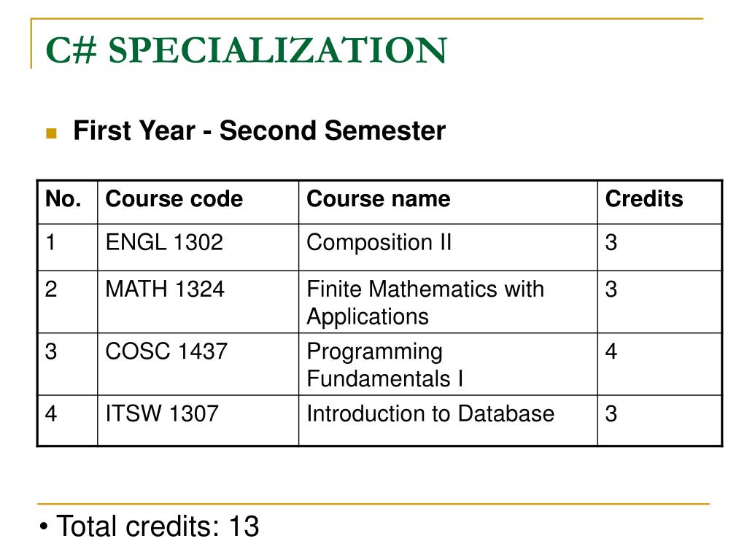The image size is (747, 560).
Task: Click the Course name column header
Action: tap(448, 202)
